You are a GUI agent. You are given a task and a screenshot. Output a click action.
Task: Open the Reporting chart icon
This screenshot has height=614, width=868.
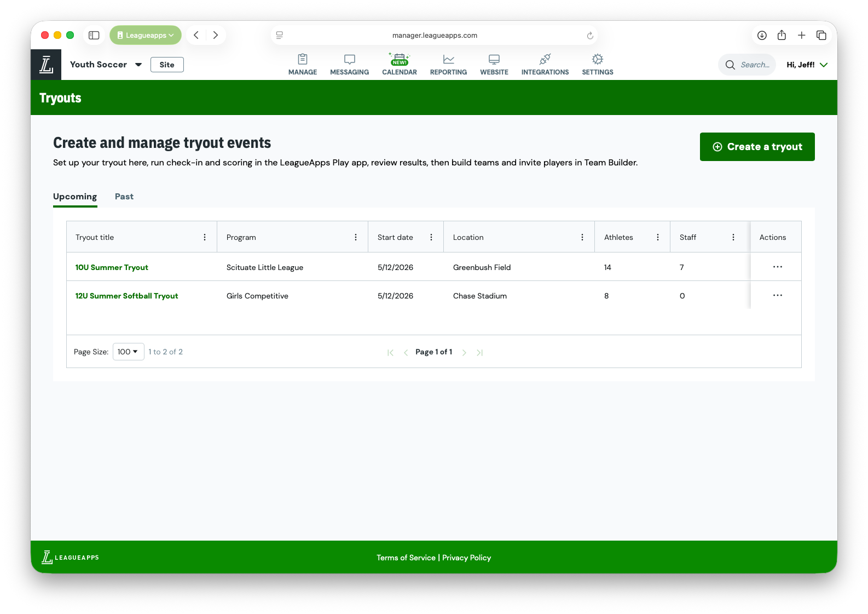click(x=448, y=59)
